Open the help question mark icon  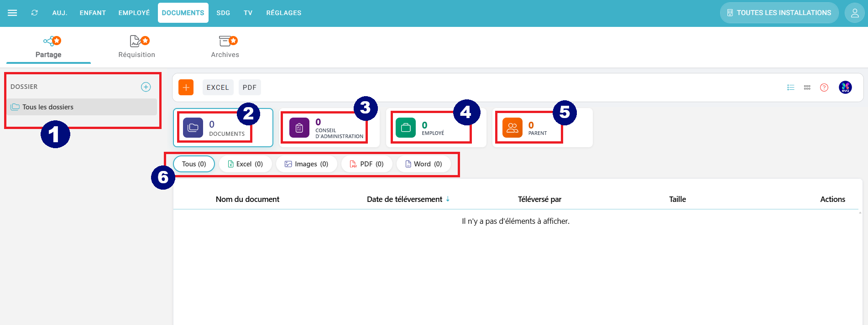click(x=824, y=88)
